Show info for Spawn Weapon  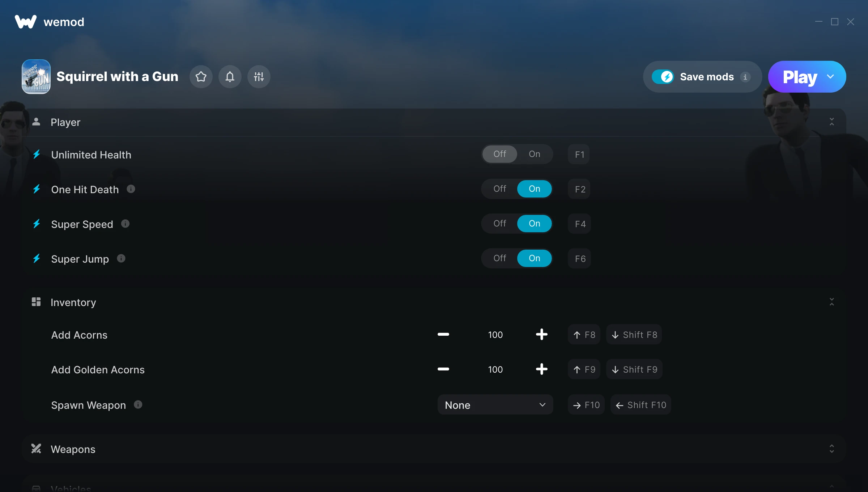pyautogui.click(x=138, y=404)
